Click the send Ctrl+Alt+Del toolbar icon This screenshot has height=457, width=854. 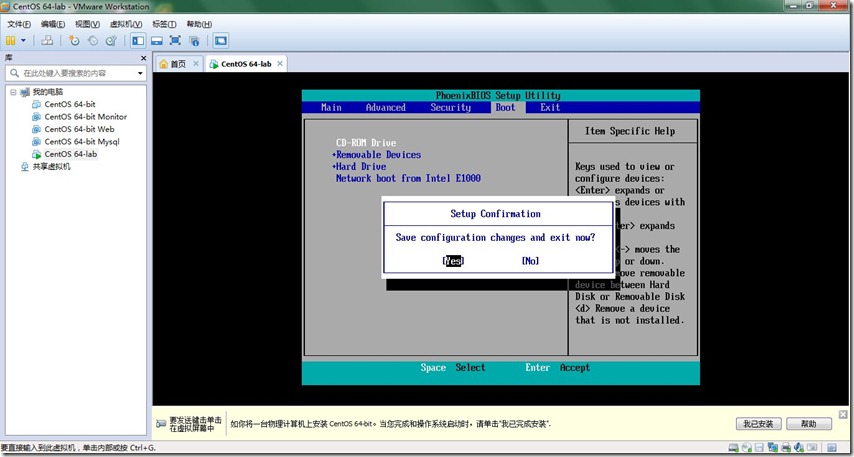click(47, 40)
